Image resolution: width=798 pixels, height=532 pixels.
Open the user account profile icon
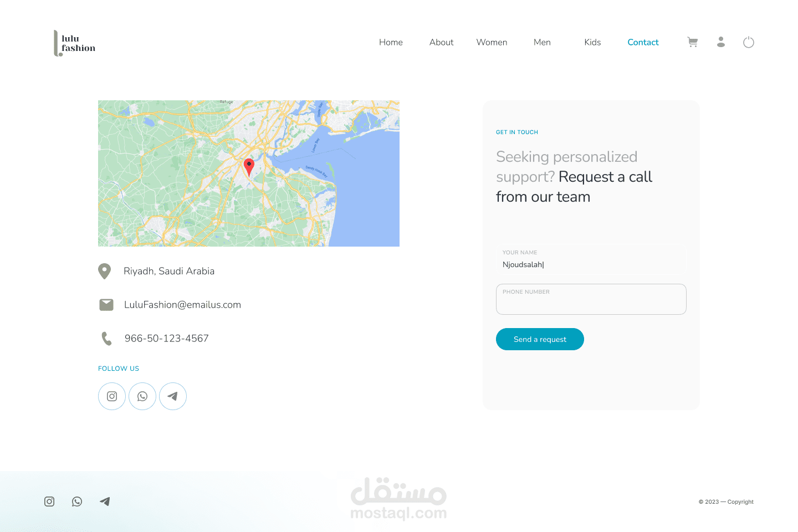721,42
